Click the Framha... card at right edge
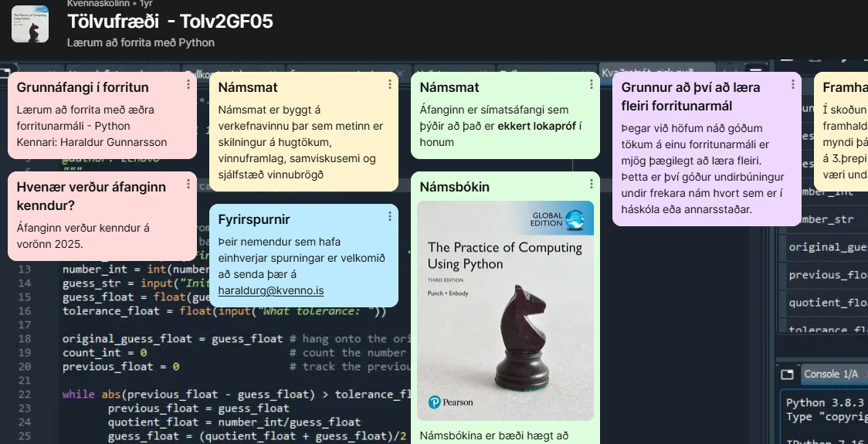Image resolution: width=868 pixels, height=444 pixels. 841,132
